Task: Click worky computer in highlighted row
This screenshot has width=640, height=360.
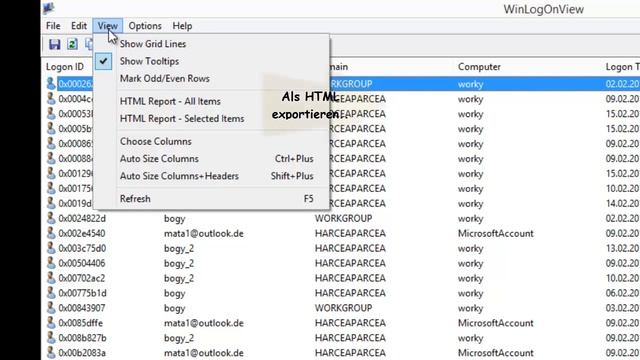Action: click(470, 84)
